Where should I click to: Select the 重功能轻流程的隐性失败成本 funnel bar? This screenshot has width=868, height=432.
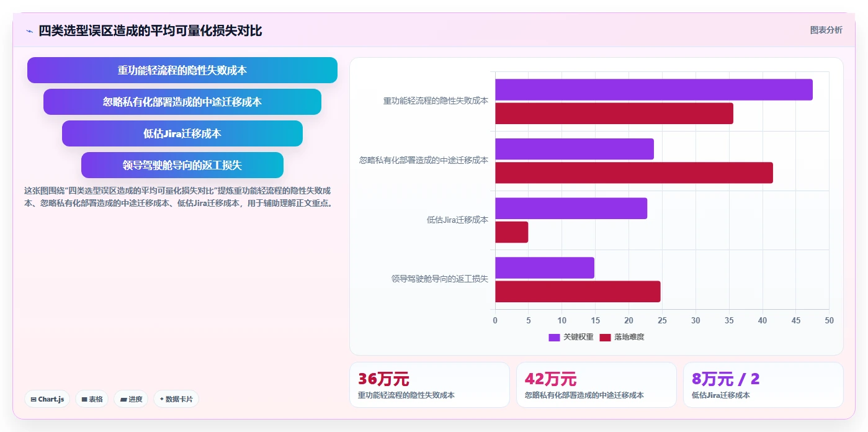coord(182,70)
